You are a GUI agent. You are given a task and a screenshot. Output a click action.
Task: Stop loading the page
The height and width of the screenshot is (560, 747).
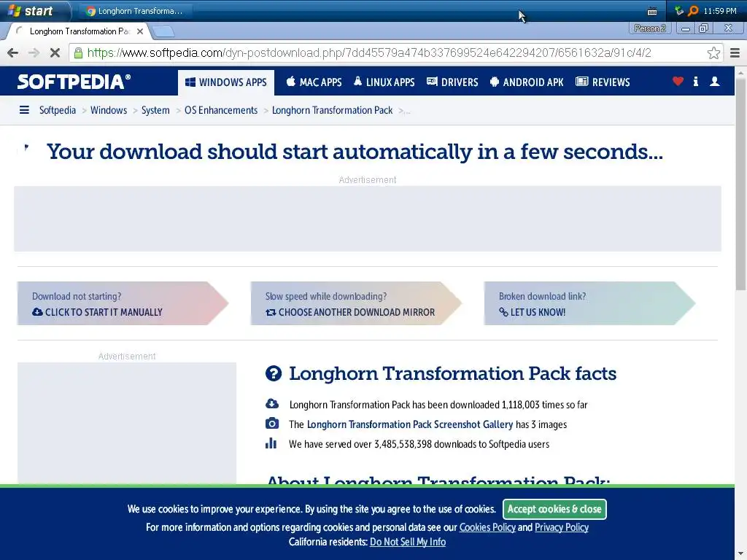click(x=55, y=52)
